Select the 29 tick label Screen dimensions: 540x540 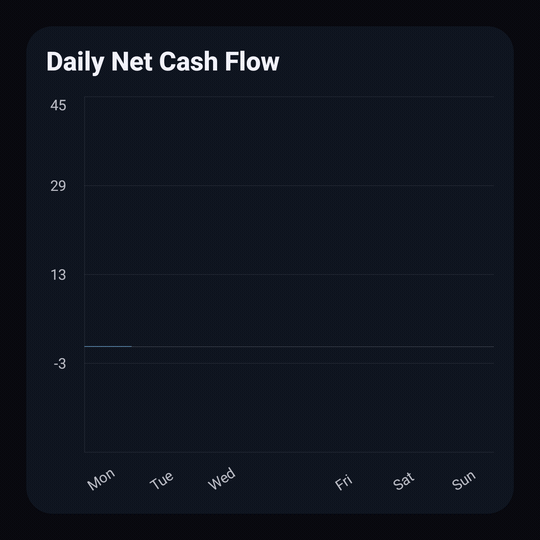[58, 186]
